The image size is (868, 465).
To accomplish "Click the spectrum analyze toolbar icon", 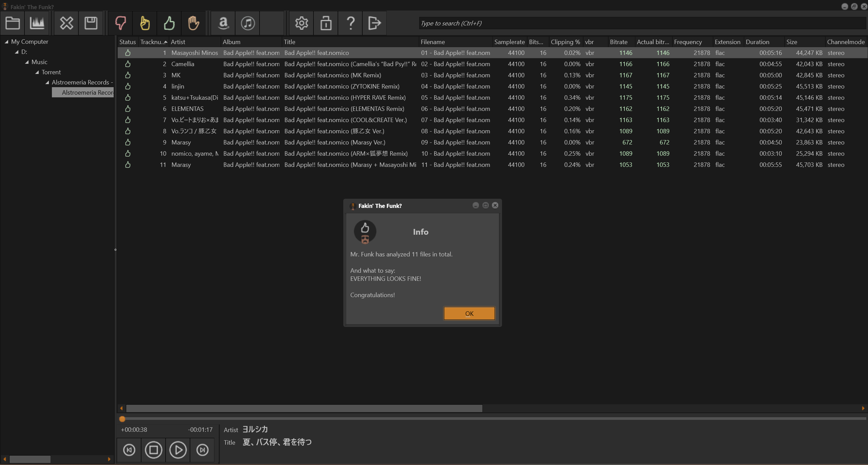I will [x=37, y=23].
